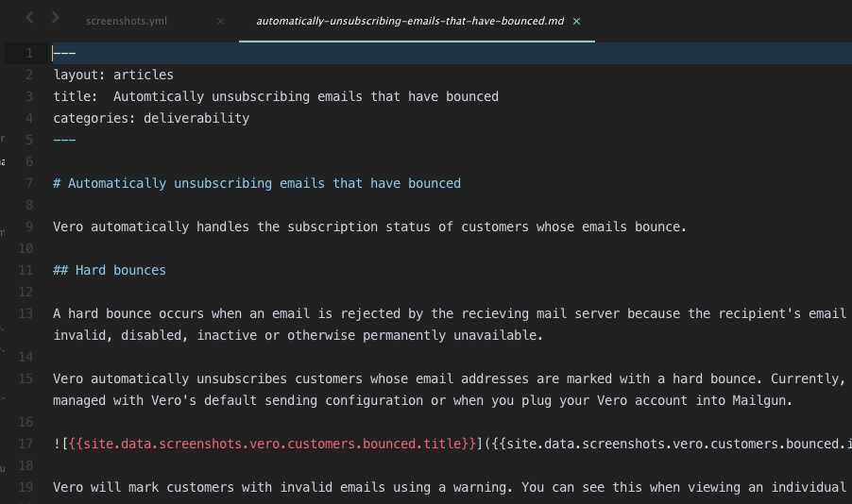Switch to the screenshots.yml tab
This screenshot has height=504, width=852.
[126, 21]
